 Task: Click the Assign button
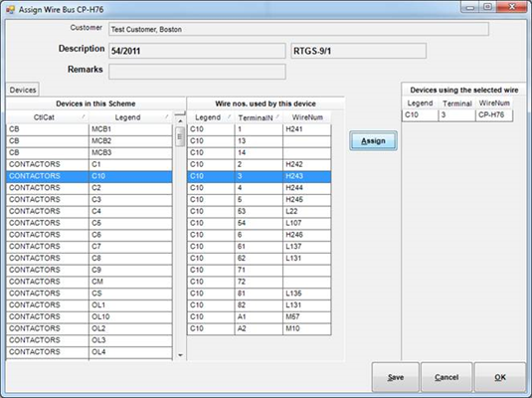tap(373, 141)
